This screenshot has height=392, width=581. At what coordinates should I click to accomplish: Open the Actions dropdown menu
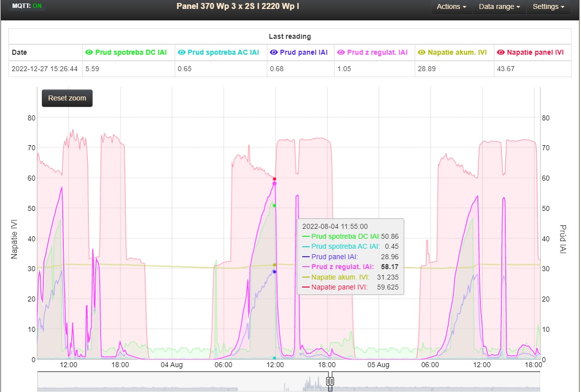tap(451, 7)
